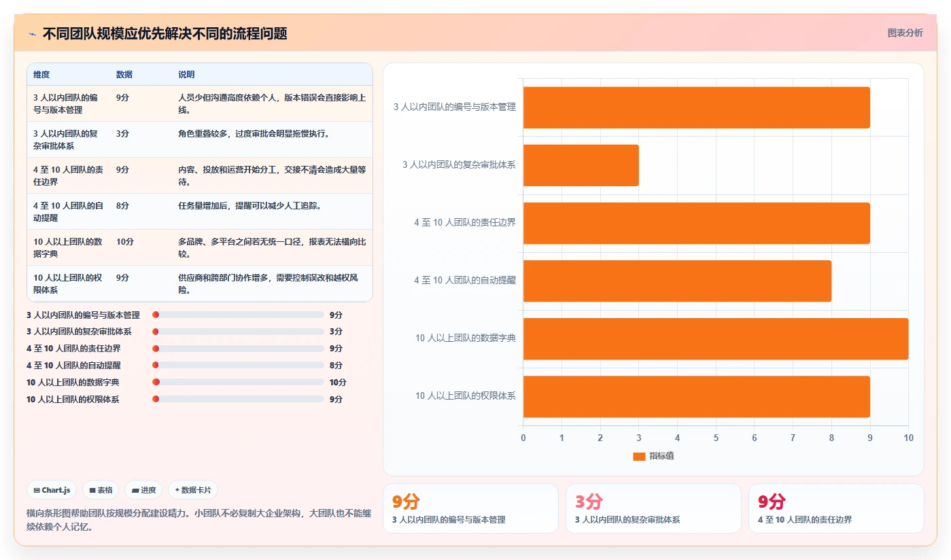This screenshot has width=951, height=560.
Task: Click description 角色重叠较多，过度审批会明显拖慢执行。
Action: pyautogui.click(x=255, y=133)
